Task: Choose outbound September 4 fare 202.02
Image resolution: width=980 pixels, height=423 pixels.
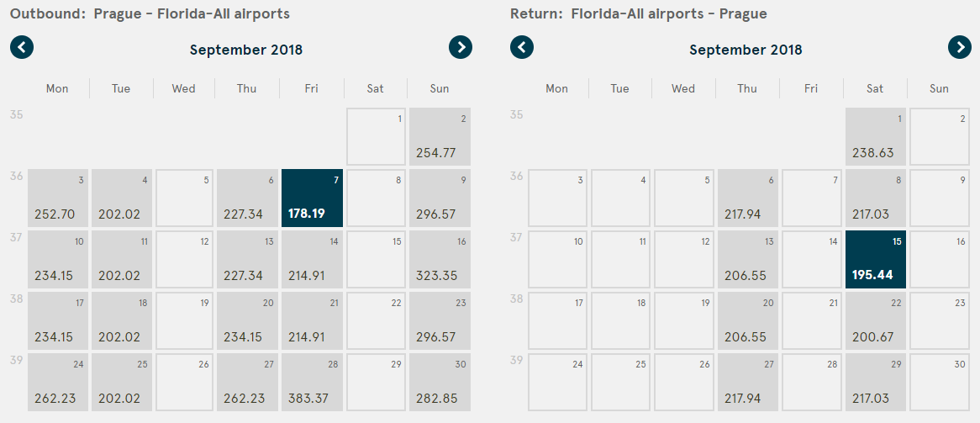Action: click(x=121, y=198)
